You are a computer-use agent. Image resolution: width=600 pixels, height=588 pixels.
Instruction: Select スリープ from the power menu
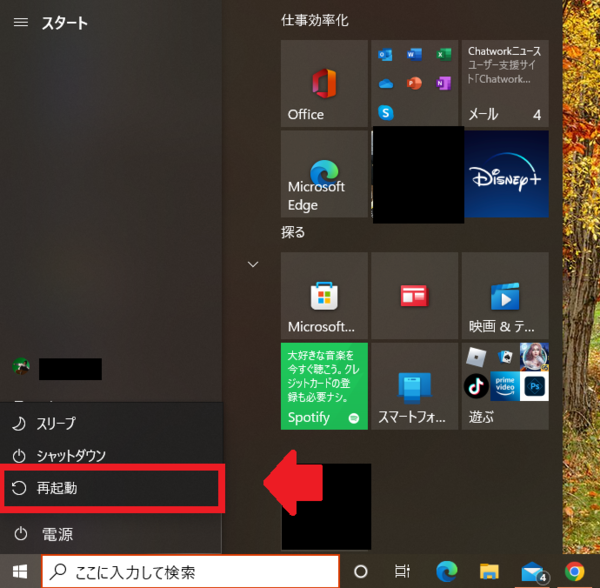click(111, 423)
